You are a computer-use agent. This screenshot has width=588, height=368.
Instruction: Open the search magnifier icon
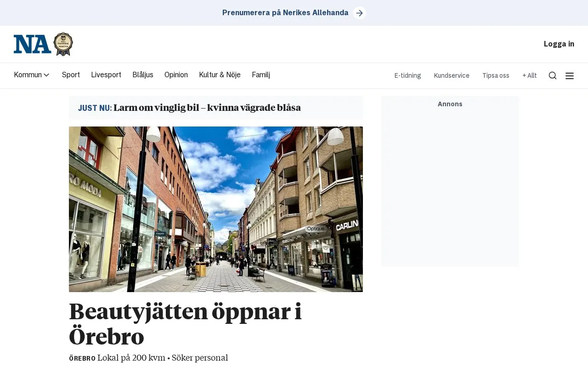click(553, 76)
